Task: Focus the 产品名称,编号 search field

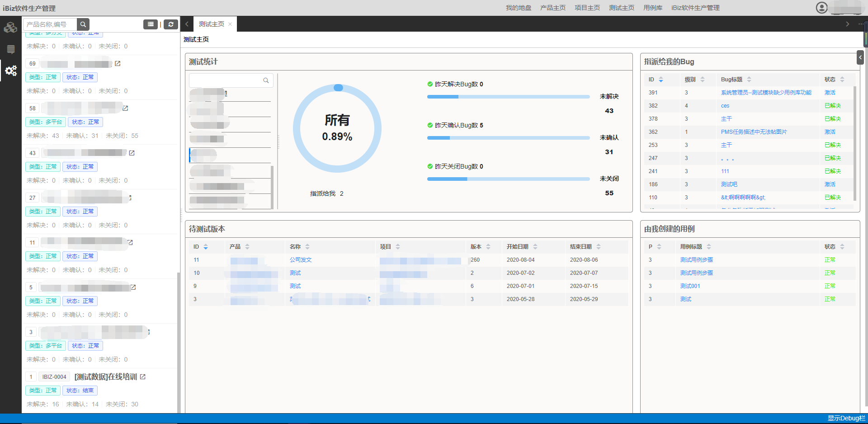Action: pos(50,24)
